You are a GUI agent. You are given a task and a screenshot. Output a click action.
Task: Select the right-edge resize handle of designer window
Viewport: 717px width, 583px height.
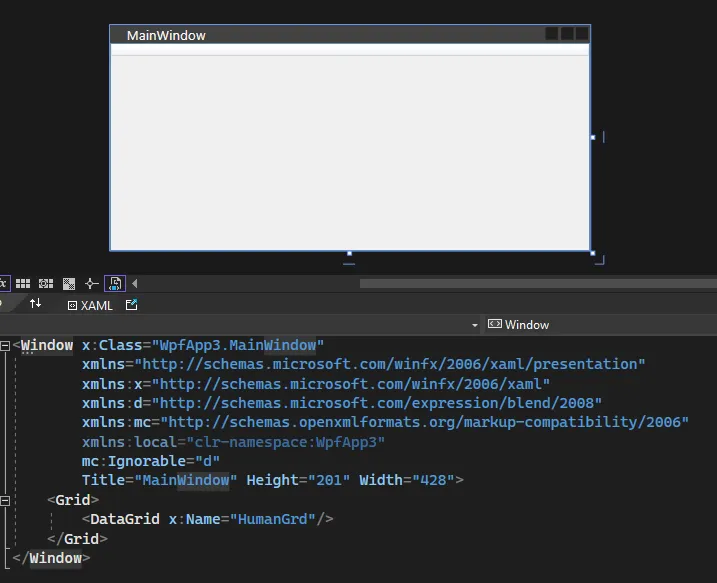(593, 137)
